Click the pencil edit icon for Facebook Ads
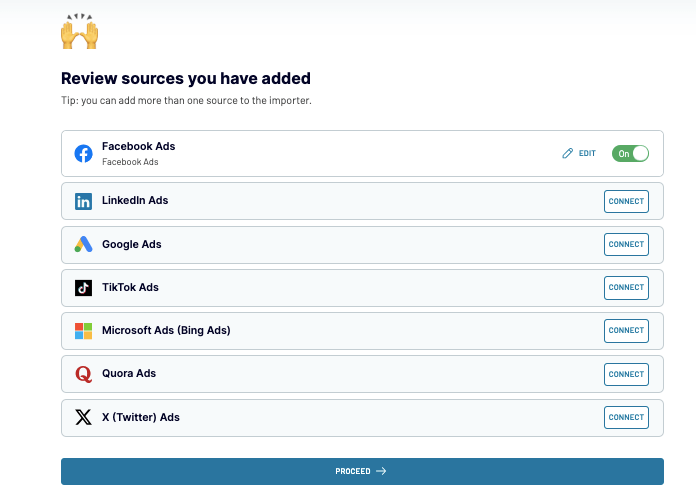The image size is (696, 504). pyautogui.click(x=568, y=153)
